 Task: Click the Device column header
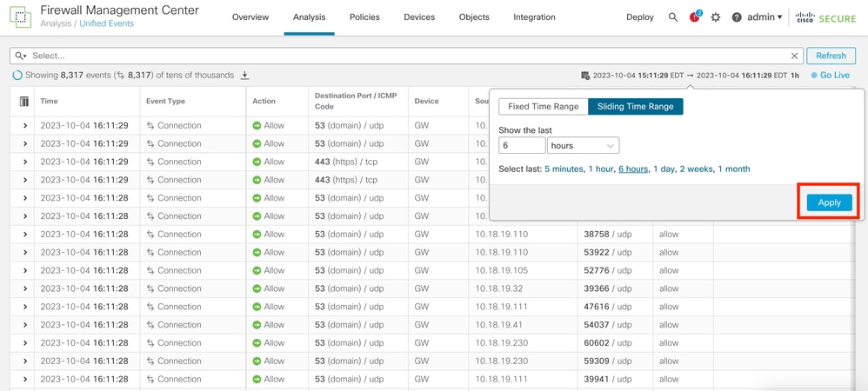[x=426, y=101]
